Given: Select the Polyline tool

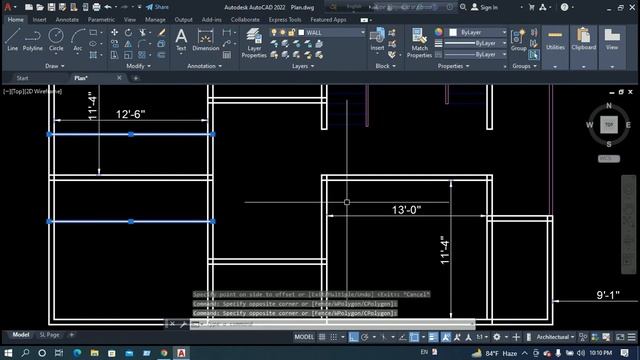Looking at the screenshot, I should pyautogui.click(x=32, y=40).
